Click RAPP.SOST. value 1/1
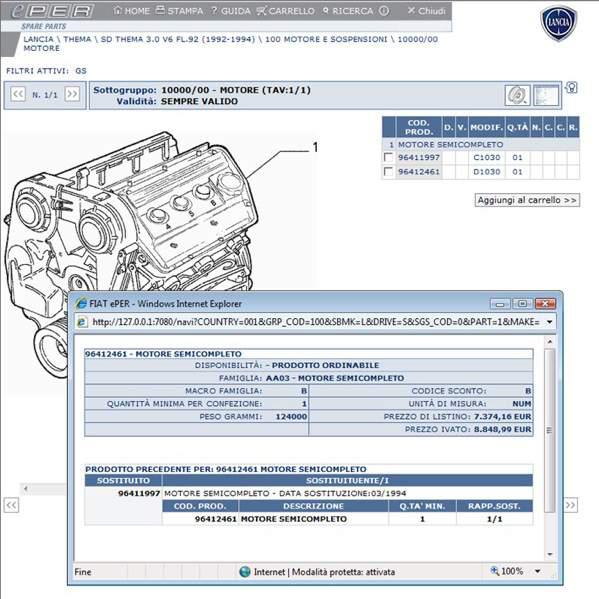 (494, 519)
